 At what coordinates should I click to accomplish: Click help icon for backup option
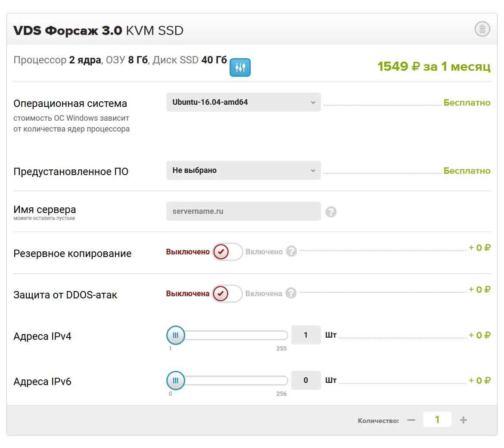(x=292, y=251)
